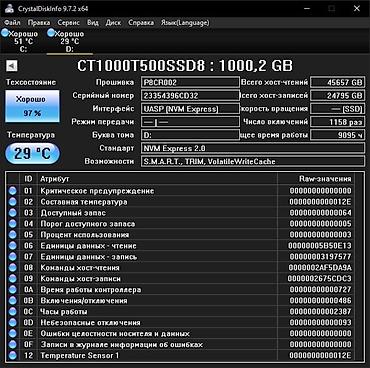370x368 pixels.
Task: Click total host reads value 45657 GB
Action: click(337, 82)
